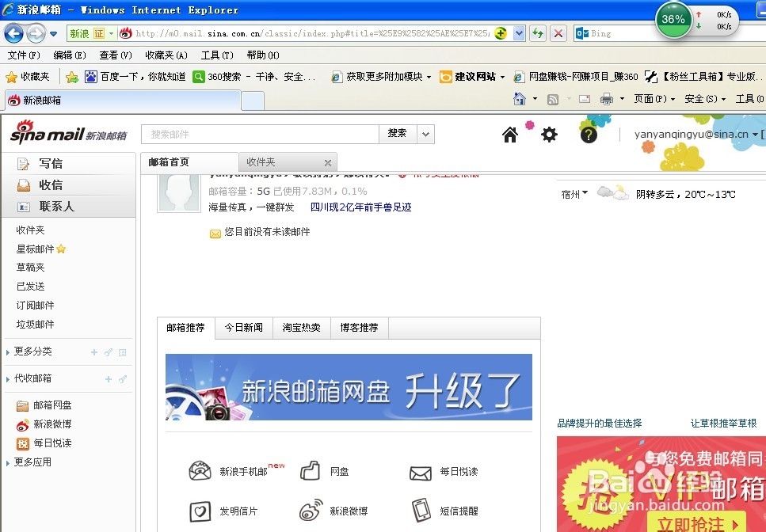Click in the 搜索邮件 search field

261,135
